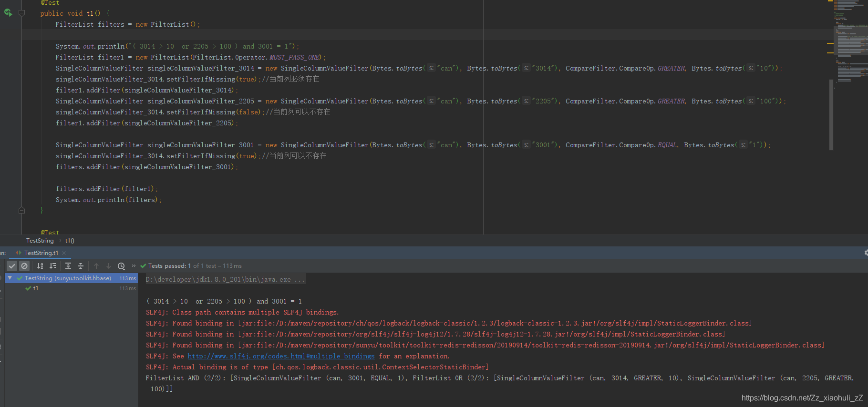Go to next failed test arrow

tap(109, 266)
